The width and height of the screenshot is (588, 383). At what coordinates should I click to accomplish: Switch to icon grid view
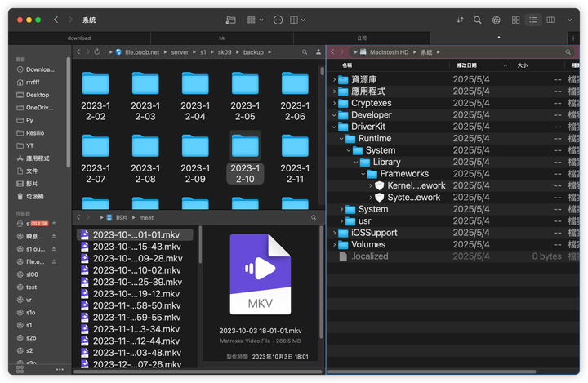516,20
